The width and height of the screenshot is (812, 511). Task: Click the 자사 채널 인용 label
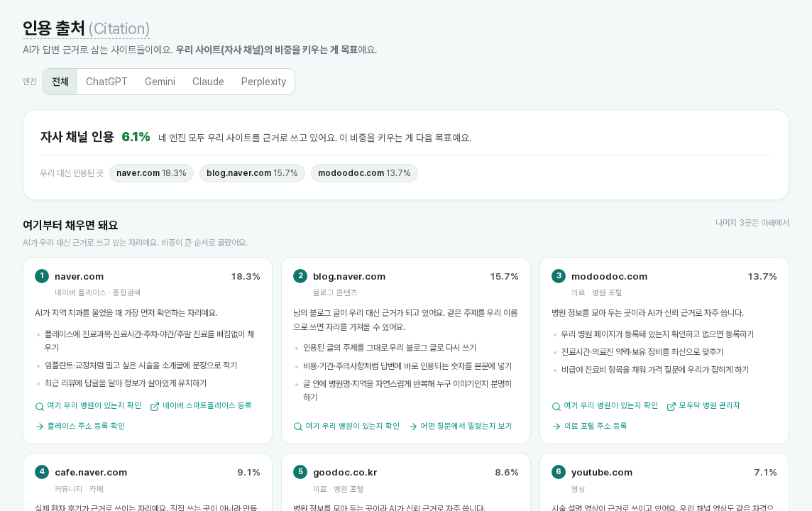[x=77, y=137]
